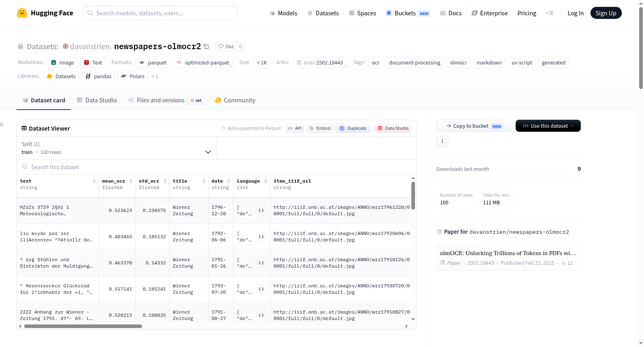Copy the dataset name with the copy icon
The image size is (644, 347).
pos(206,46)
